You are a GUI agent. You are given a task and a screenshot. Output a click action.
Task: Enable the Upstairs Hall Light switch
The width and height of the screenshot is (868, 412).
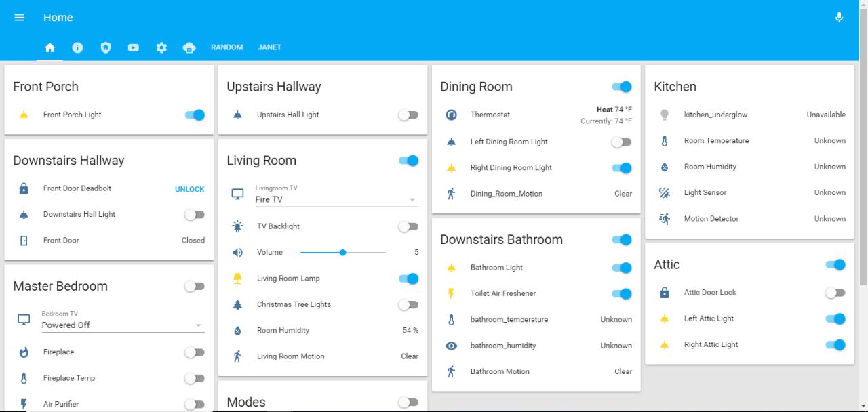click(x=408, y=115)
